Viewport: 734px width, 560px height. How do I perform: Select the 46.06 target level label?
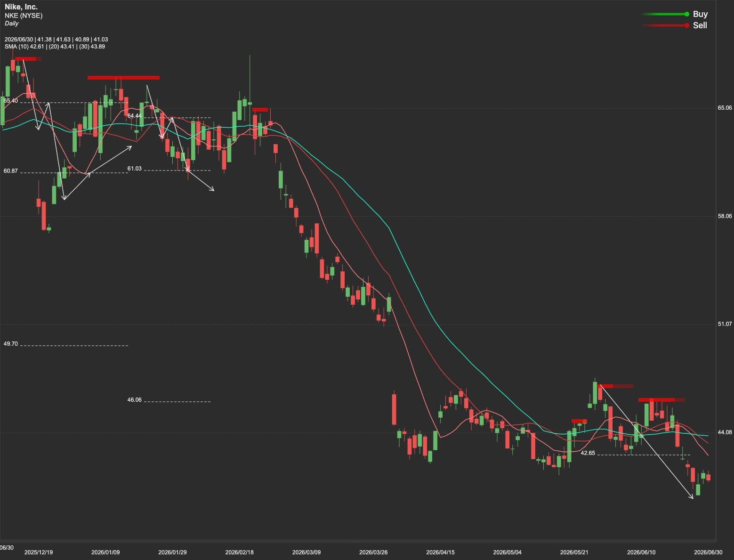pos(135,400)
